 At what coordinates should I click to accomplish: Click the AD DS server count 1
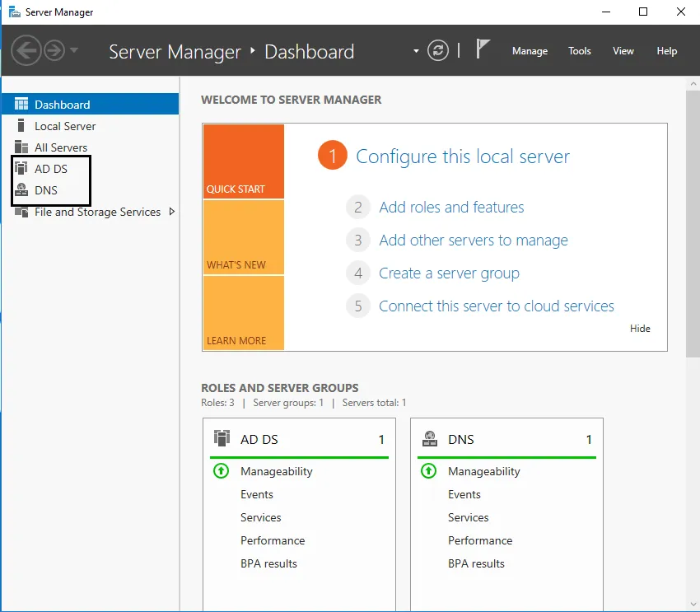(x=381, y=440)
